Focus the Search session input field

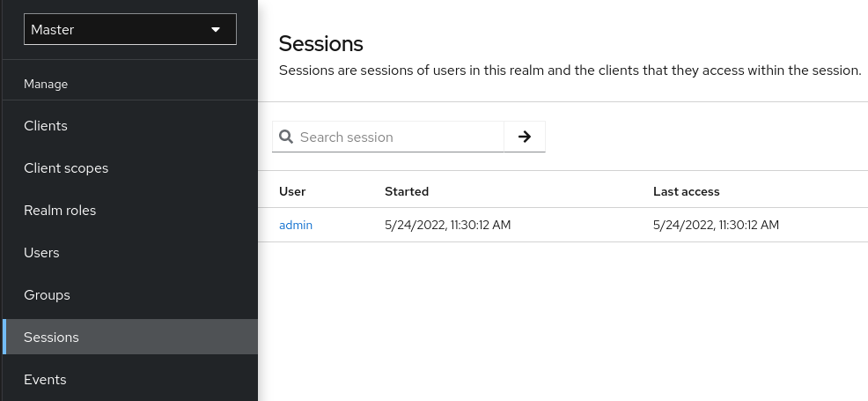coord(398,137)
